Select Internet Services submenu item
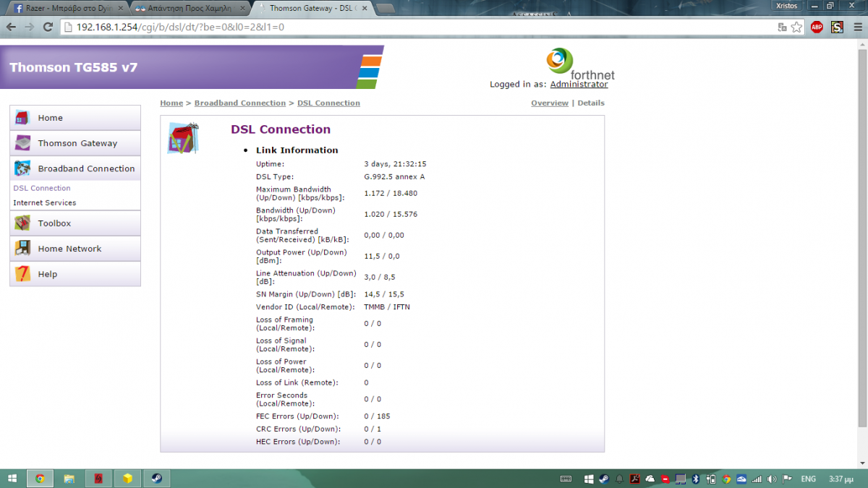Image resolution: width=868 pixels, height=488 pixels. tap(44, 202)
